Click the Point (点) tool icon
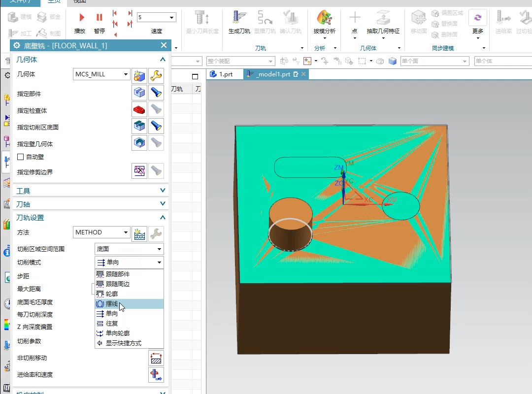Screen dimensions: 532x394 click(355, 18)
